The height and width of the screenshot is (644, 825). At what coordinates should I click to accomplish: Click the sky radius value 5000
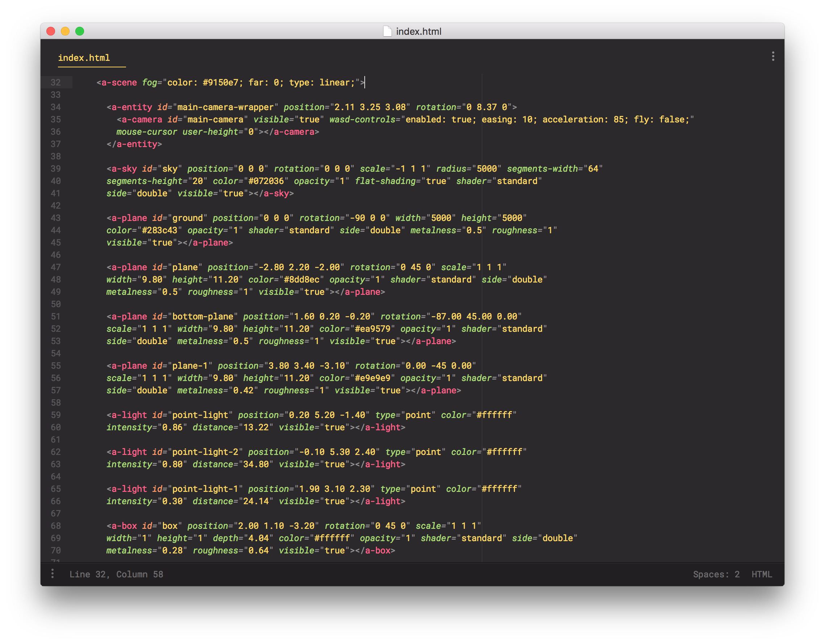pyautogui.click(x=486, y=168)
